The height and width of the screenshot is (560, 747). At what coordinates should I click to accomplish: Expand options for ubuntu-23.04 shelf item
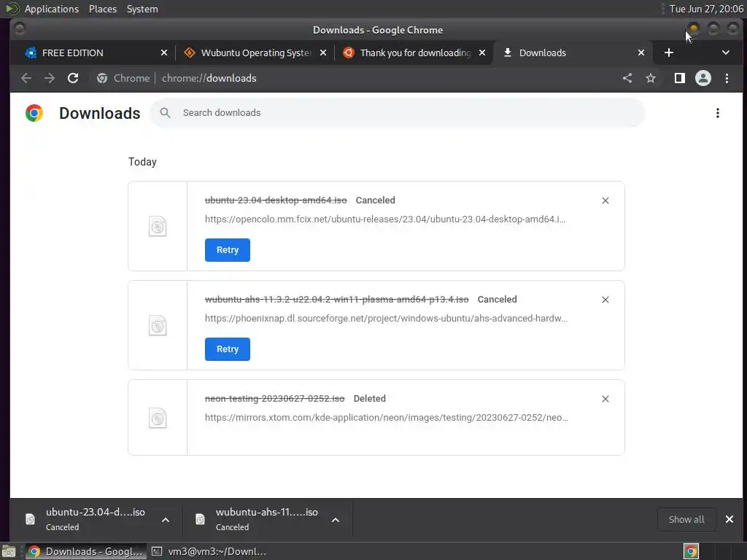pos(166,519)
